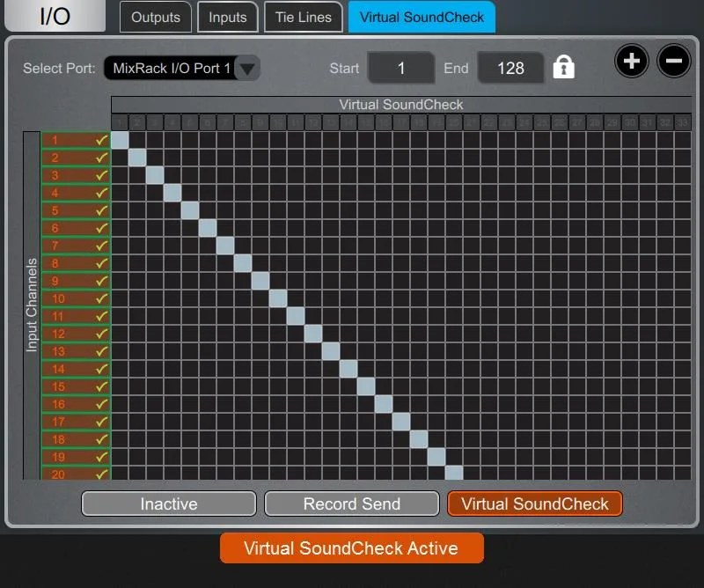Select the Virtual SoundCheck tab
This screenshot has width=704, height=588.
point(422,17)
